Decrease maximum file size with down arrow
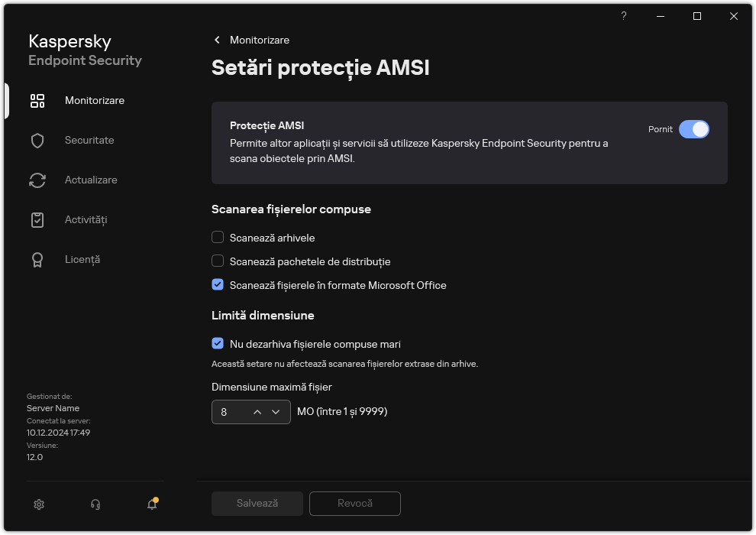This screenshot has width=756, height=535. [x=276, y=412]
